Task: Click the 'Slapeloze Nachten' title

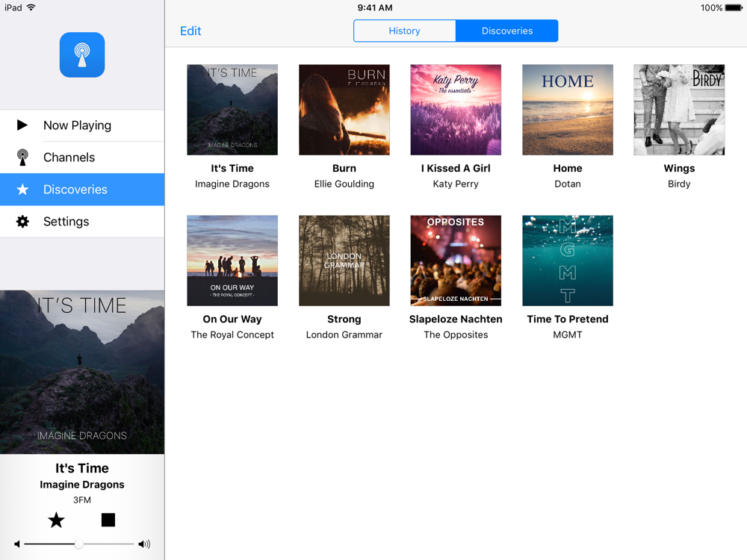Action: pyautogui.click(x=456, y=319)
